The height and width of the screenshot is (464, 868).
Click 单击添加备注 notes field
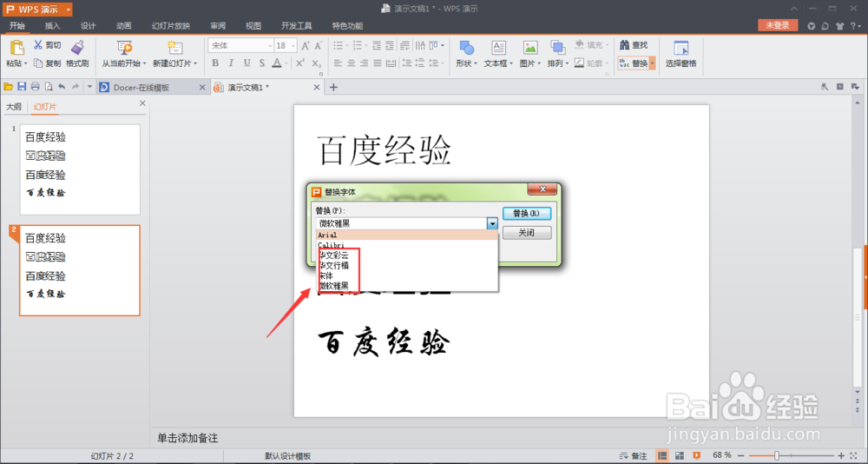coord(187,438)
